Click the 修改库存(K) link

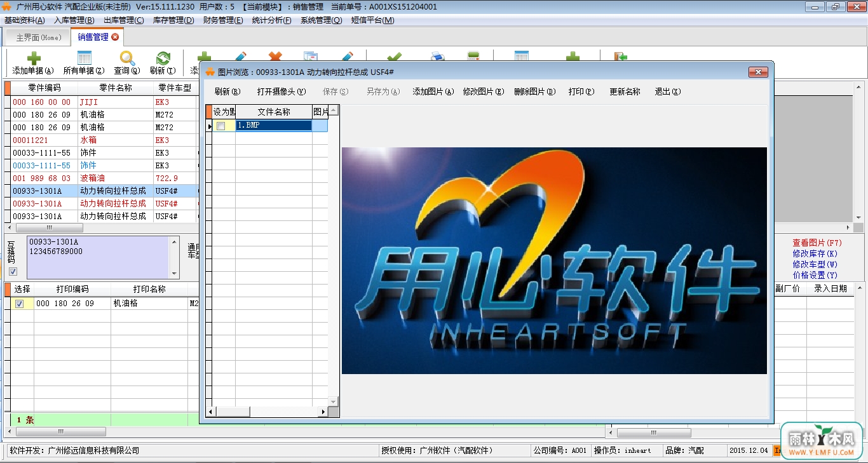(x=815, y=254)
